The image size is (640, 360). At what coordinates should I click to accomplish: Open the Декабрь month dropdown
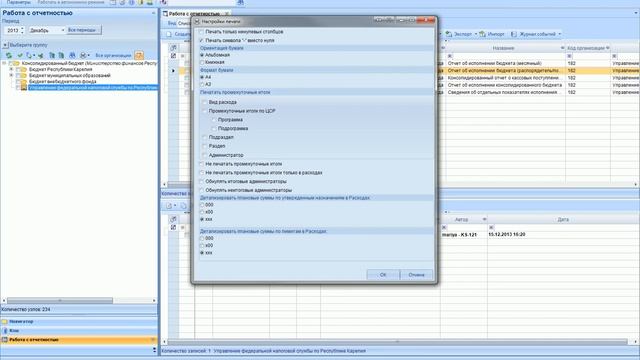click(x=62, y=30)
